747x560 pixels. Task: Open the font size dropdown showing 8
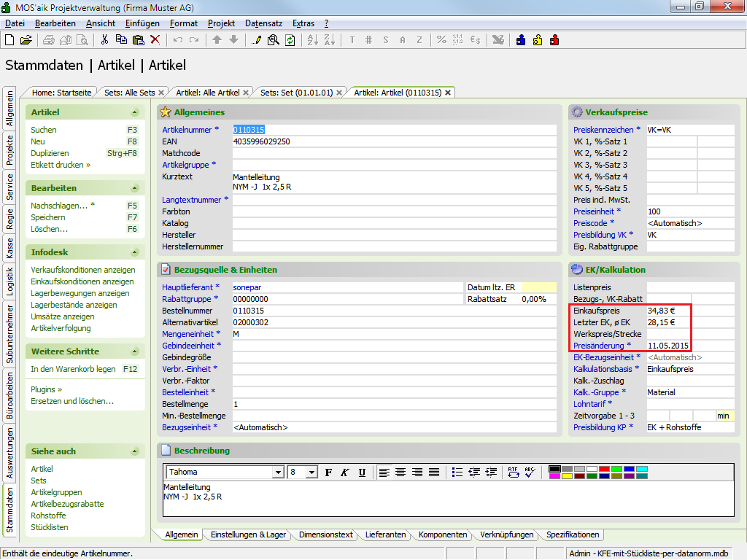click(311, 472)
